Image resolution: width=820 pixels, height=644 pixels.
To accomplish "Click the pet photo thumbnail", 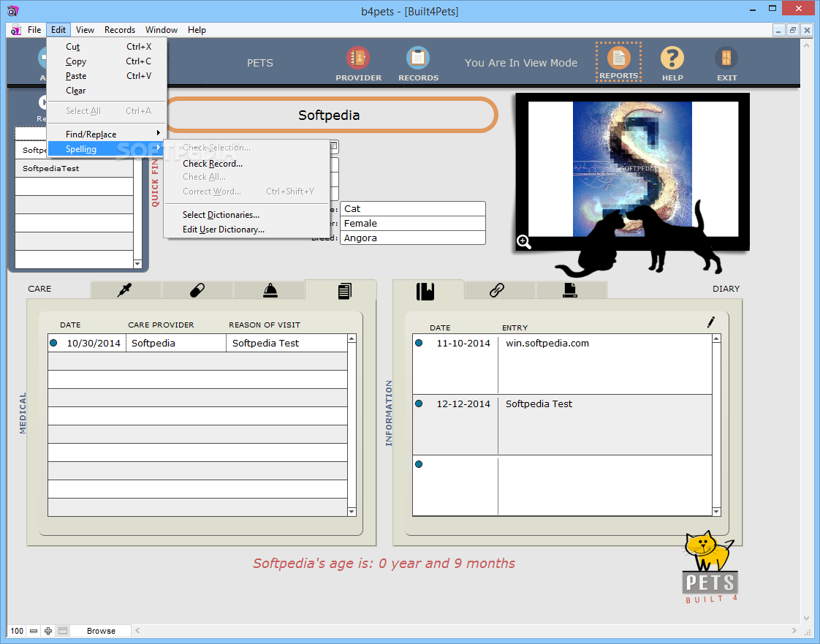I will (633, 169).
